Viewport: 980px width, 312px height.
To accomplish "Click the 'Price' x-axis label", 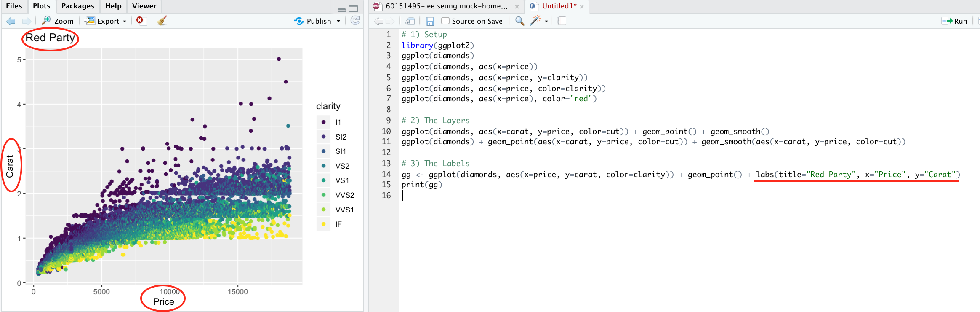I will (x=164, y=302).
